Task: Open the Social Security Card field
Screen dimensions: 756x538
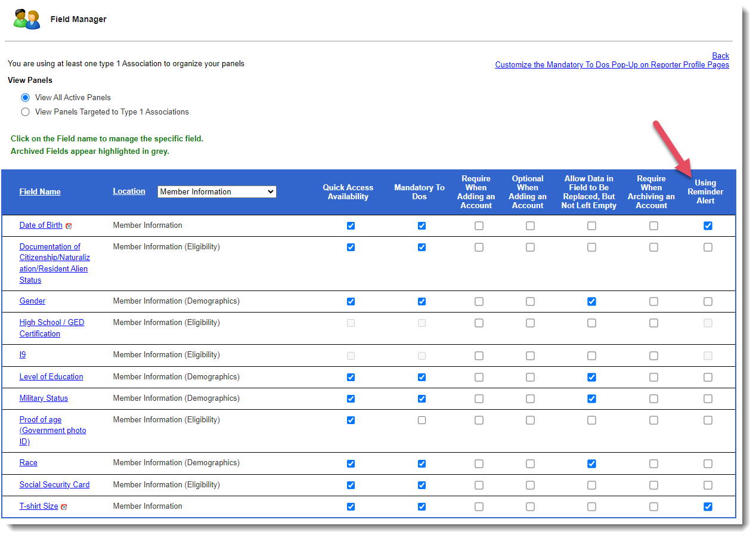Action: click(x=54, y=484)
